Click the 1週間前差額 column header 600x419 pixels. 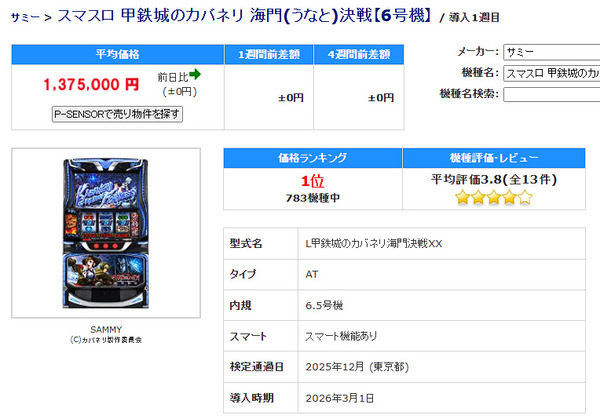pos(269,54)
